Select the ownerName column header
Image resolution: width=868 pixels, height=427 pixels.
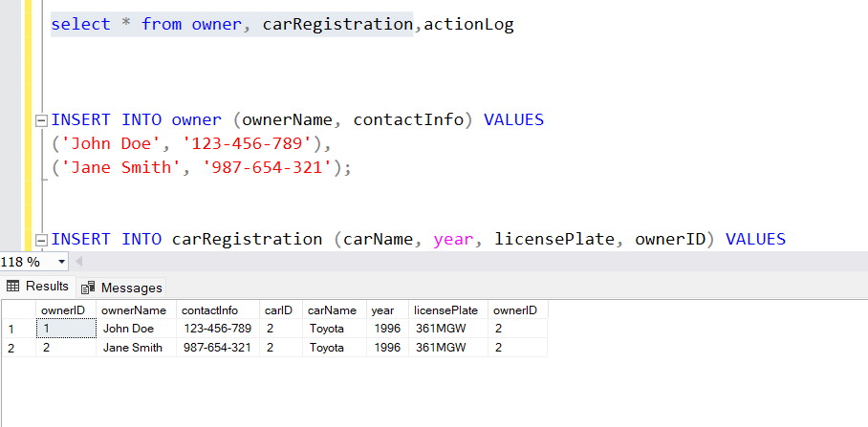pyautogui.click(x=136, y=310)
